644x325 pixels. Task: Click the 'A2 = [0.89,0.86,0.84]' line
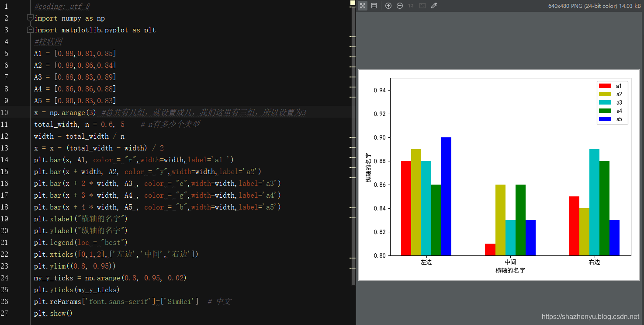tap(75, 65)
